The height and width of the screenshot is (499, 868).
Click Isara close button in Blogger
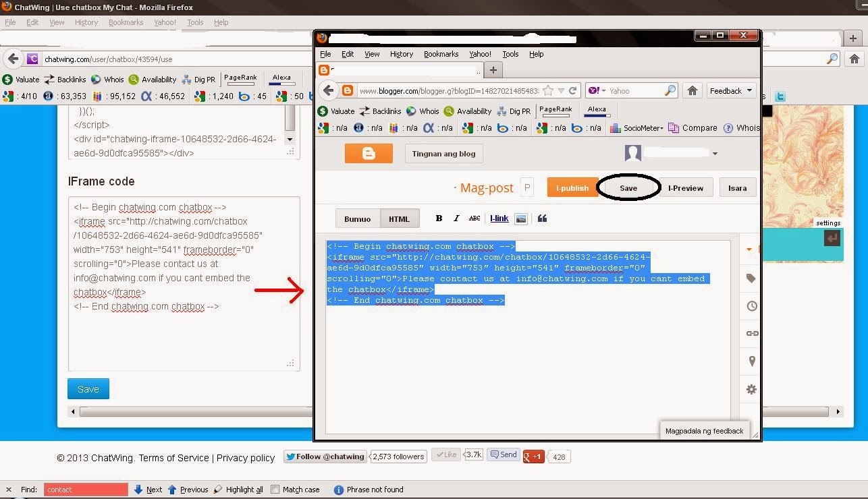pyautogui.click(x=737, y=188)
